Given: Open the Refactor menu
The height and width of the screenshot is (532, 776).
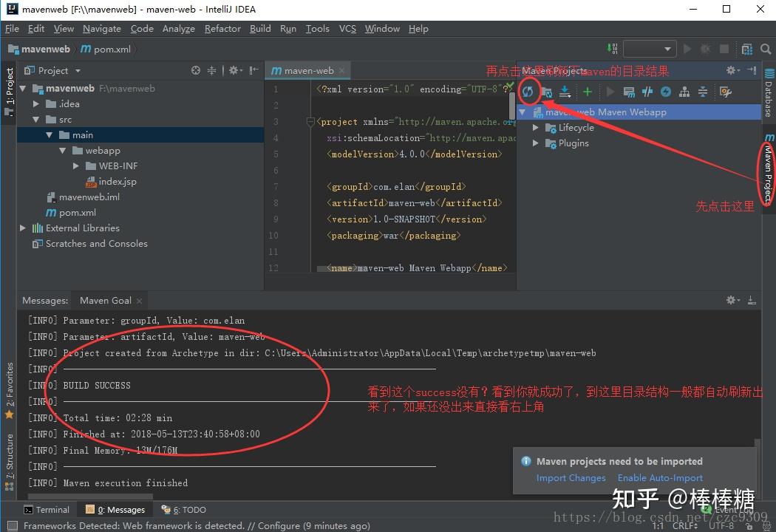Looking at the screenshot, I should (x=222, y=28).
